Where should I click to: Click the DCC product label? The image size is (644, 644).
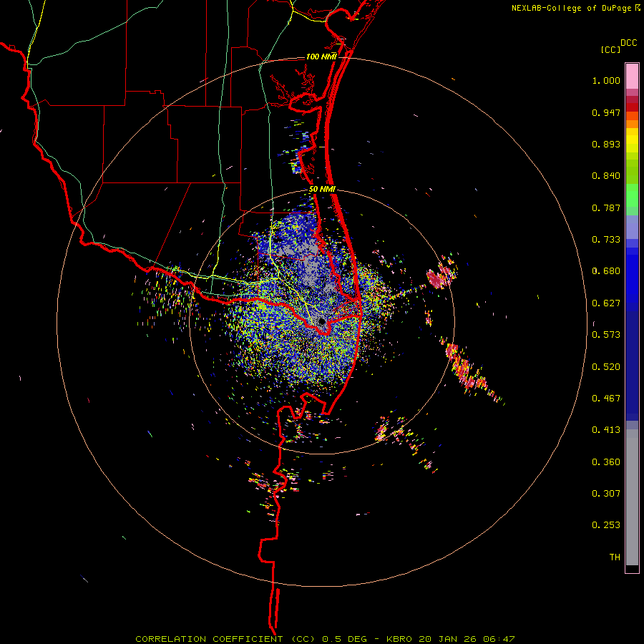point(628,43)
